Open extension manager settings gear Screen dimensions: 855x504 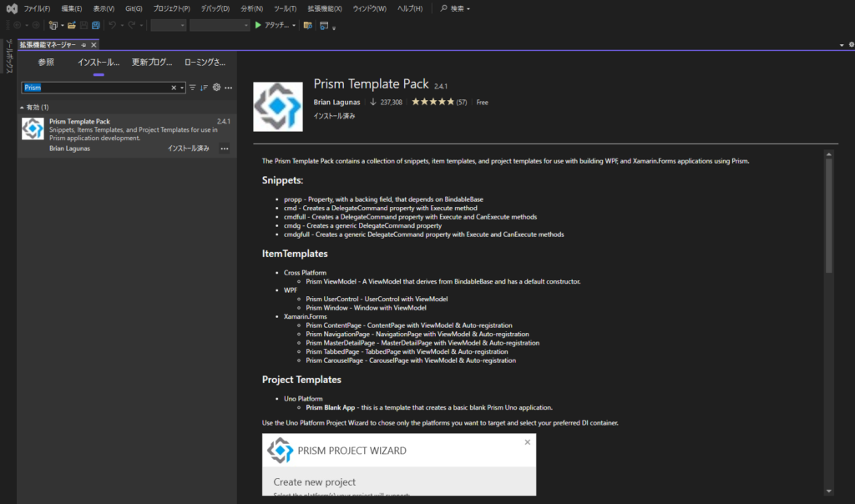pyautogui.click(x=216, y=87)
